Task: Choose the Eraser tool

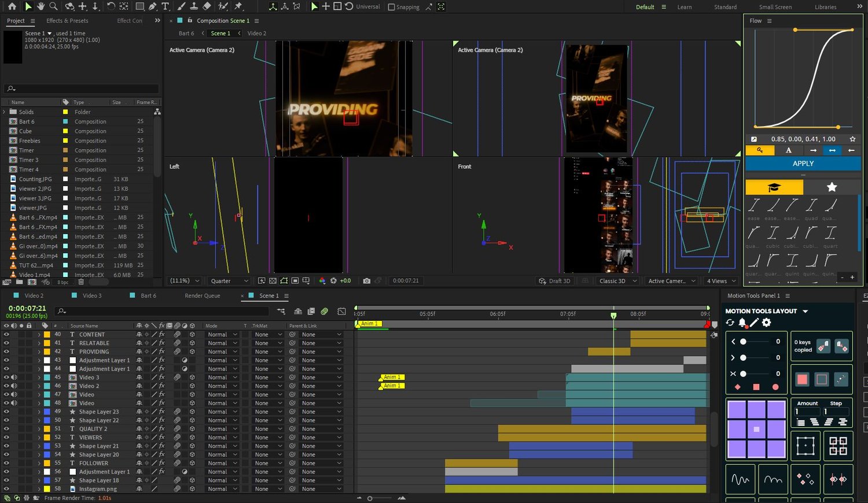Action: pos(207,6)
